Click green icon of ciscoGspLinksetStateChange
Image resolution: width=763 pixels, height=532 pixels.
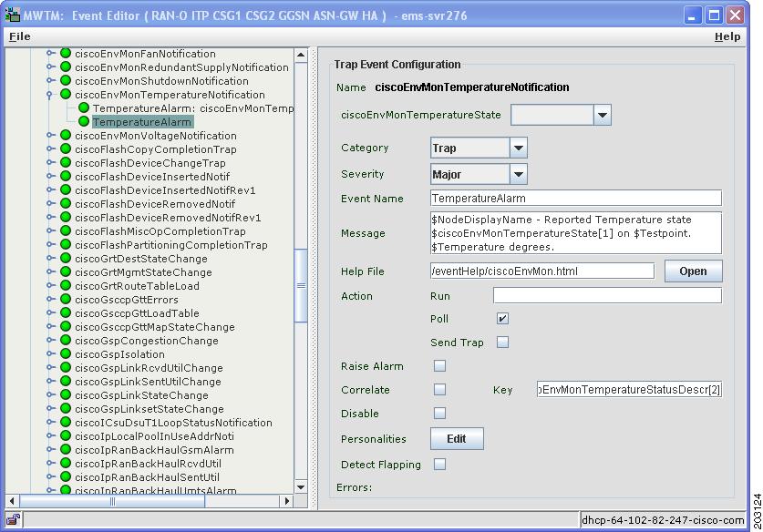pos(66,408)
